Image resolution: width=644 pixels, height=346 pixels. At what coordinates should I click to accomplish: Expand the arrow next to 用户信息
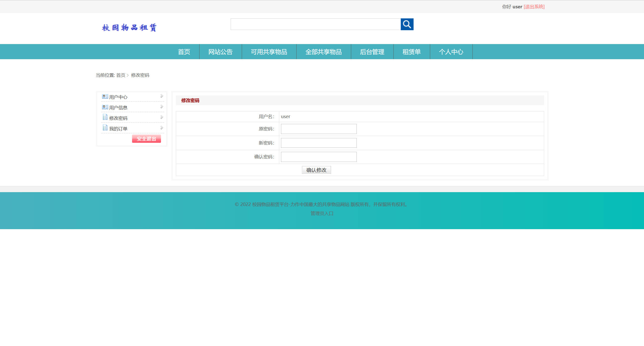point(162,107)
